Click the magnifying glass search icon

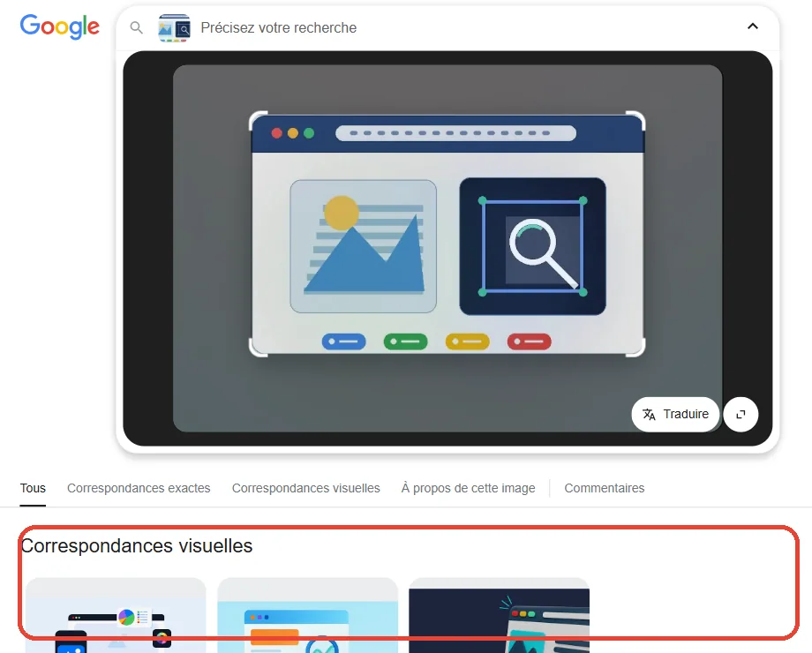136,27
